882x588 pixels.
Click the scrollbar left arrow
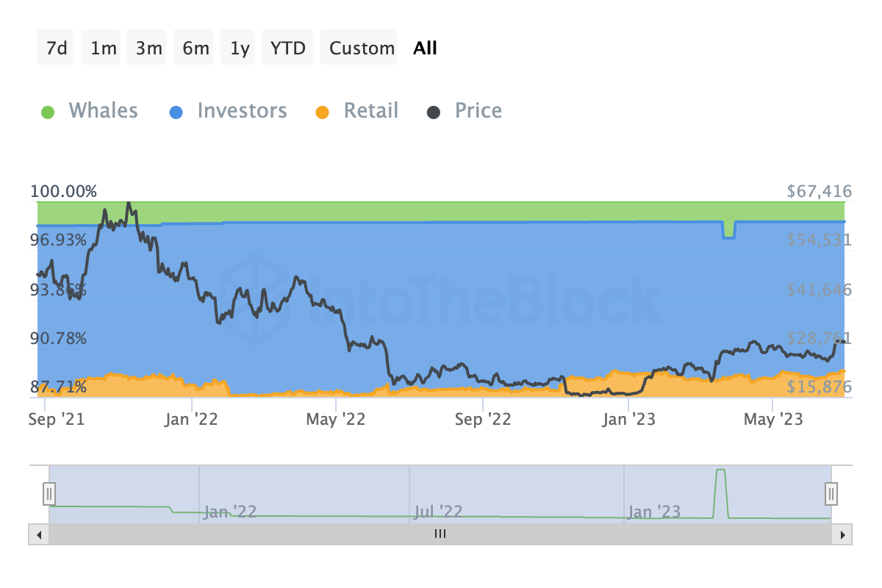click(x=38, y=534)
